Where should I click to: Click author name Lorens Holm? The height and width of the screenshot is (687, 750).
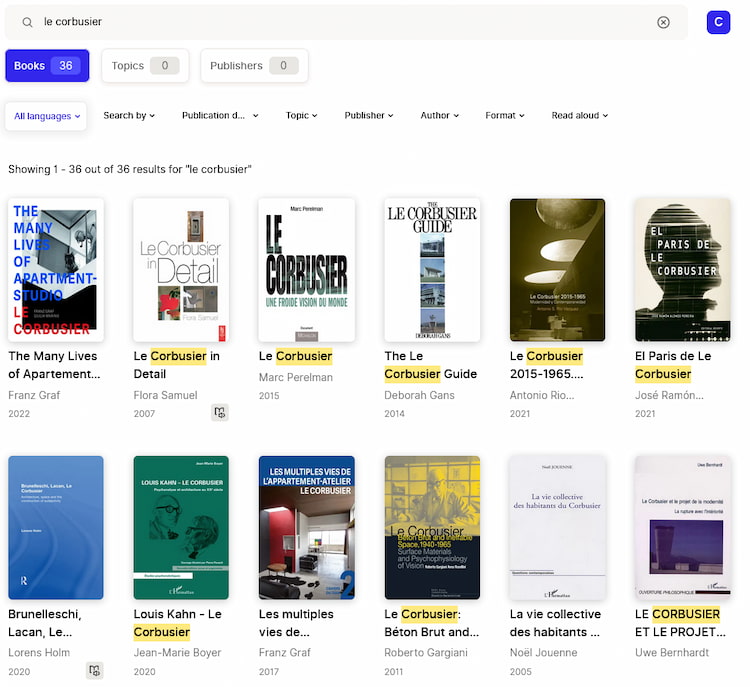pos(39,653)
